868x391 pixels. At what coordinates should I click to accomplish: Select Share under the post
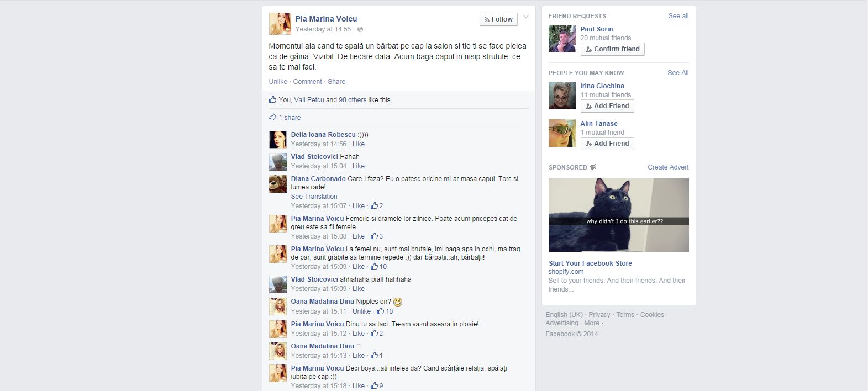pos(336,82)
